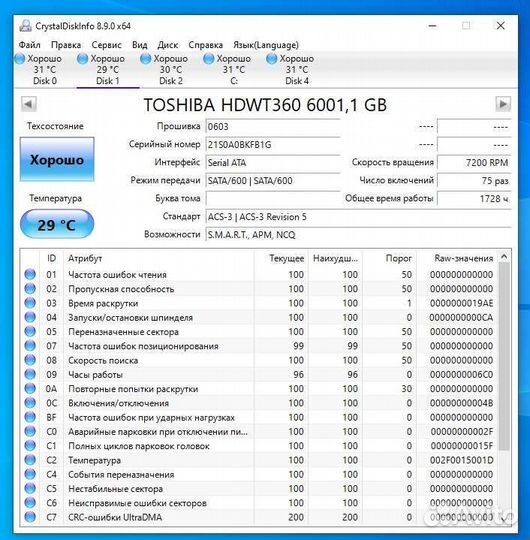The width and height of the screenshot is (530, 540).
Task: Click the 7200 RPM rotation speed field
Action: point(474,163)
